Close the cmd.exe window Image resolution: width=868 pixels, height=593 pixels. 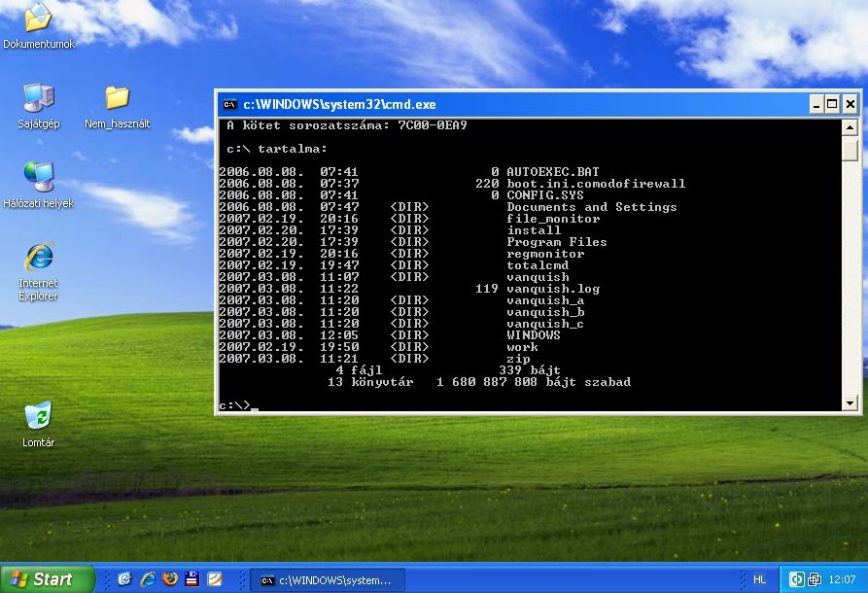[851, 104]
